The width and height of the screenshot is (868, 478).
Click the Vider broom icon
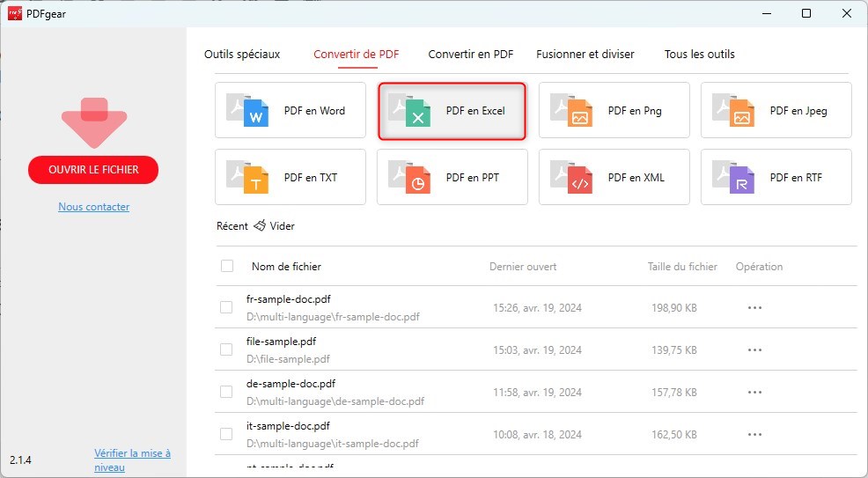click(x=260, y=225)
